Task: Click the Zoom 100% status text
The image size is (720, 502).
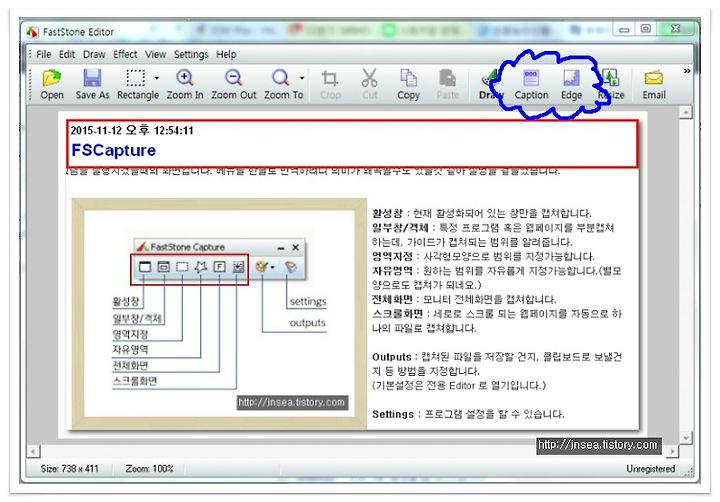Action: 149,468
